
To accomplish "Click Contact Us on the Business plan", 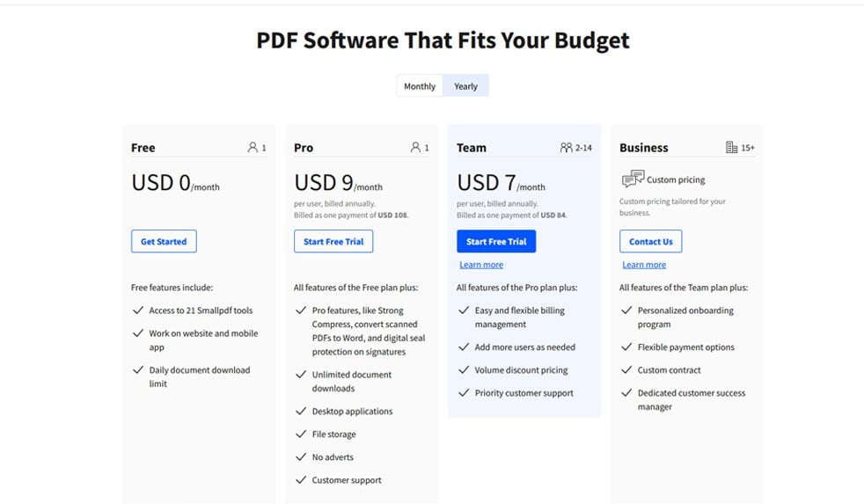I will [650, 242].
